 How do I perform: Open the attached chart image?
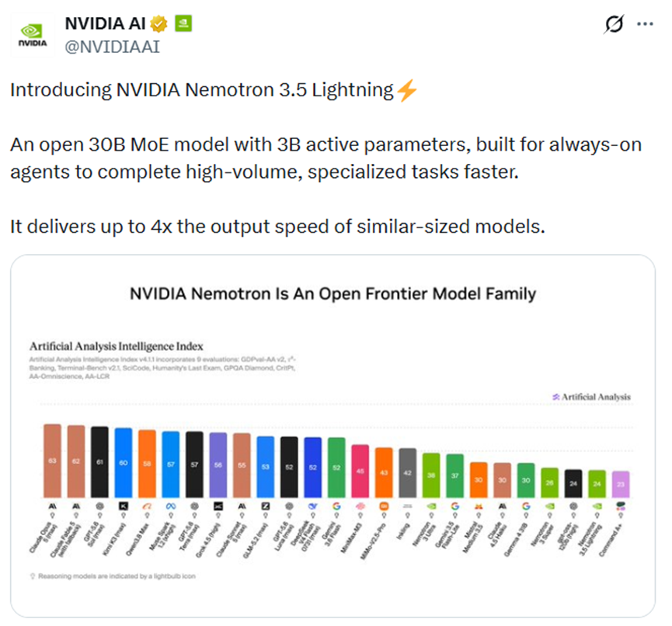(x=333, y=436)
